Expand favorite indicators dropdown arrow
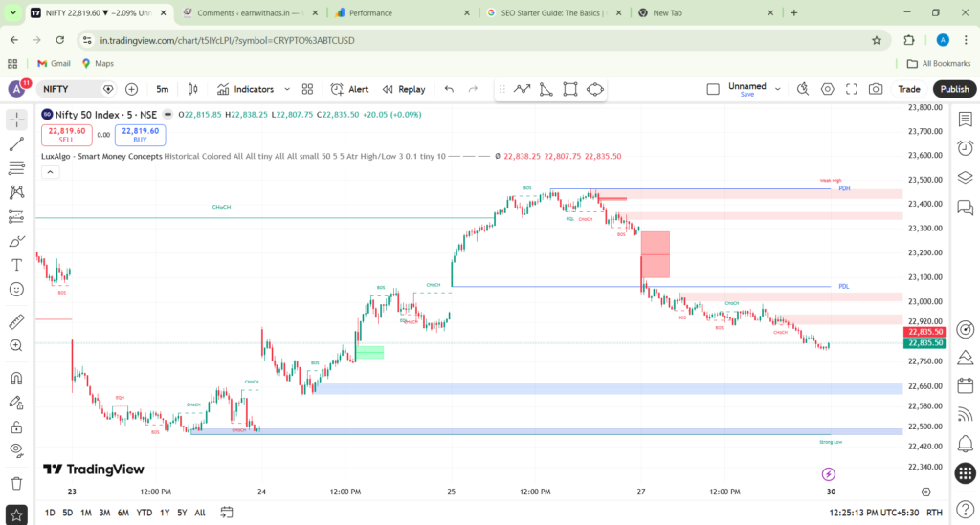This screenshot has height=525, width=980. pyautogui.click(x=287, y=89)
